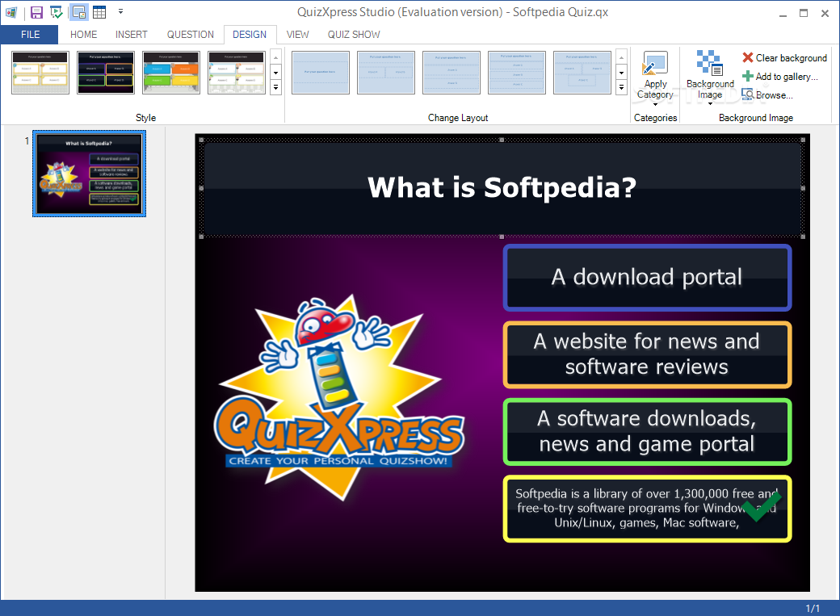Click the 1/1 slide counter in status bar

813,609
